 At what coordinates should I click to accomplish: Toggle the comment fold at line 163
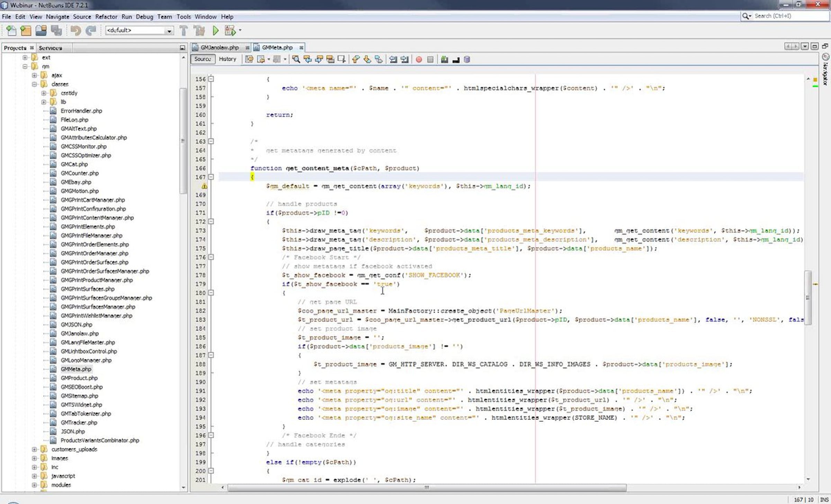(x=211, y=141)
